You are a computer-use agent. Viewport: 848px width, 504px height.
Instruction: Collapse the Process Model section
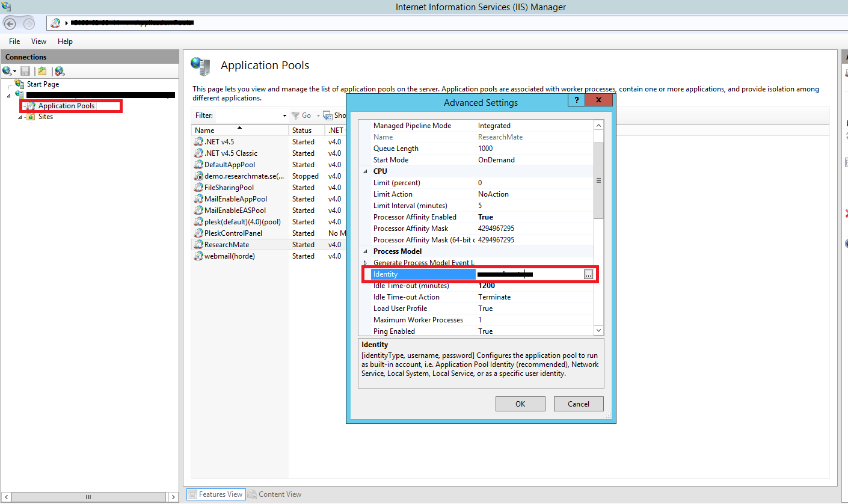click(365, 251)
